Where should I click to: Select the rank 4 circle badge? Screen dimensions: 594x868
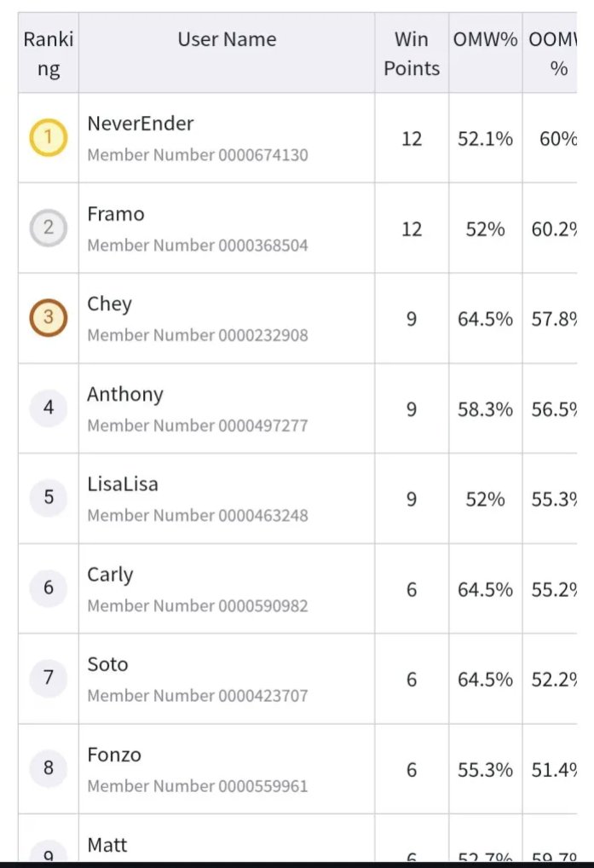[x=49, y=408]
